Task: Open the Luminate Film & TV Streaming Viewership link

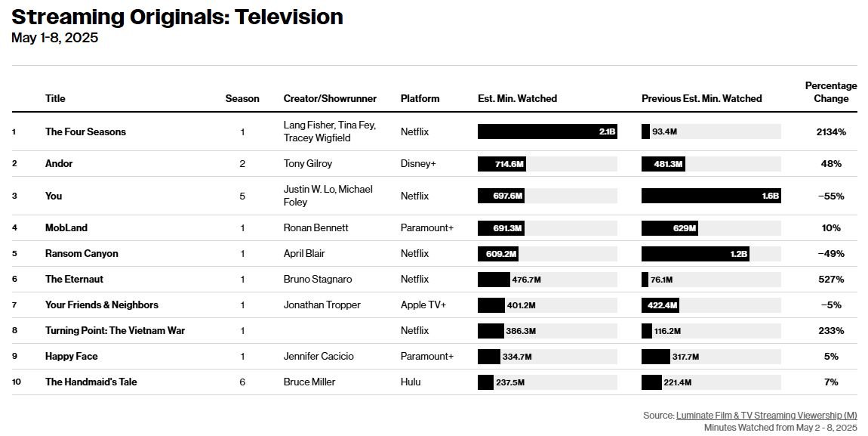Action: (x=766, y=416)
